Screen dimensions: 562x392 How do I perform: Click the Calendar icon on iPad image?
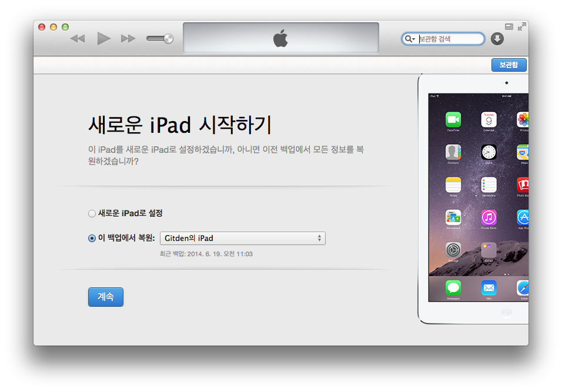[x=489, y=119]
